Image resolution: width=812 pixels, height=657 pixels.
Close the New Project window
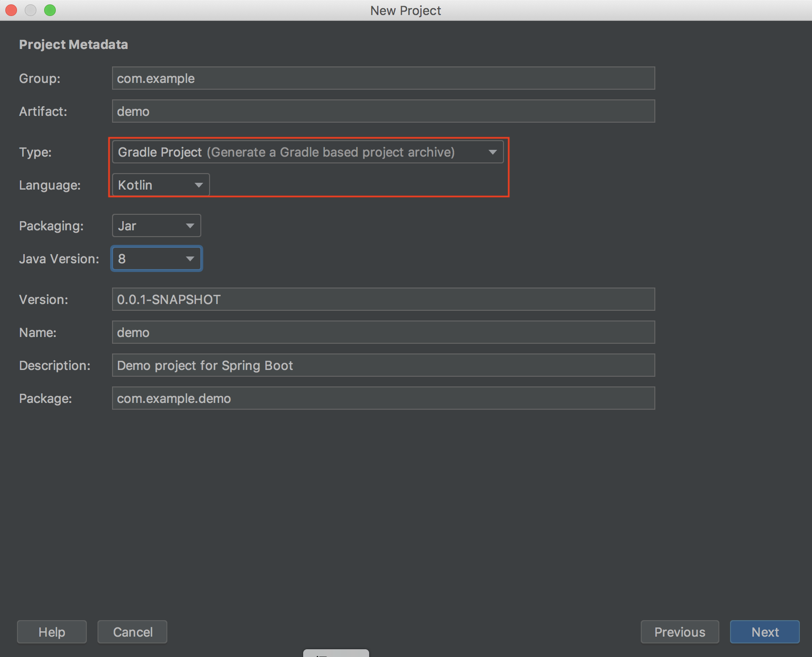pos(11,10)
